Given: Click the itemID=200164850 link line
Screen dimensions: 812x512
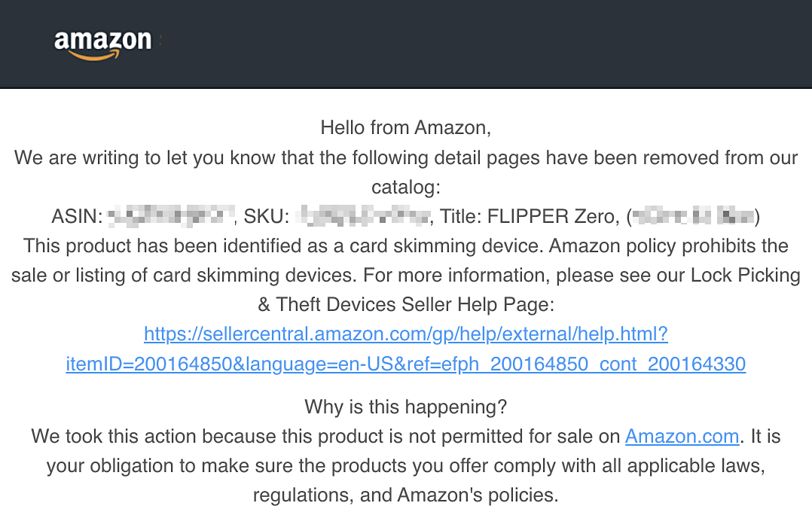Looking at the screenshot, I should pos(405,364).
